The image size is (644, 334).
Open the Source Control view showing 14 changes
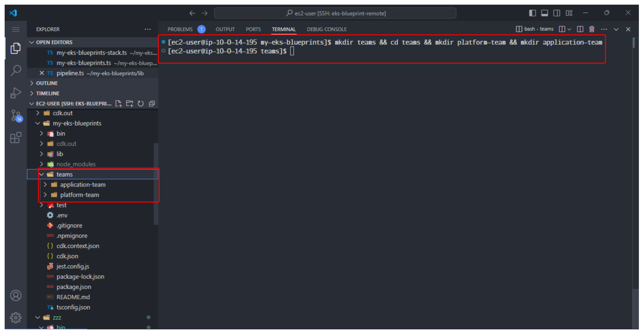(x=16, y=116)
